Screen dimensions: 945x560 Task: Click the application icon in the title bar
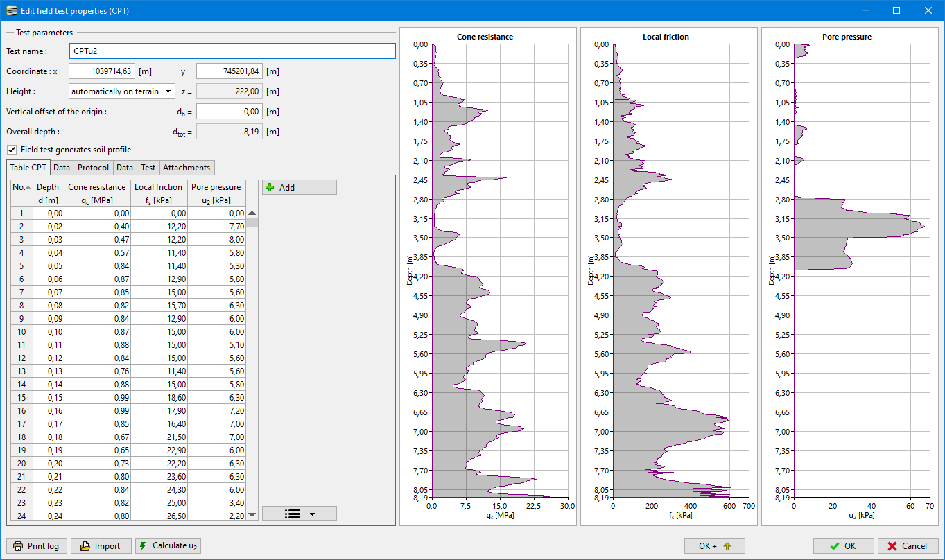tap(10, 10)
